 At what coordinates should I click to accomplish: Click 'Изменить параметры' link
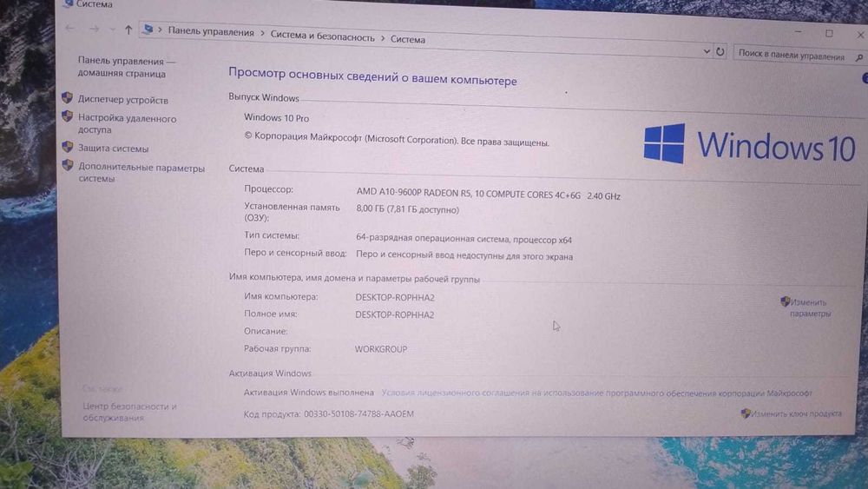coord(810,307)
